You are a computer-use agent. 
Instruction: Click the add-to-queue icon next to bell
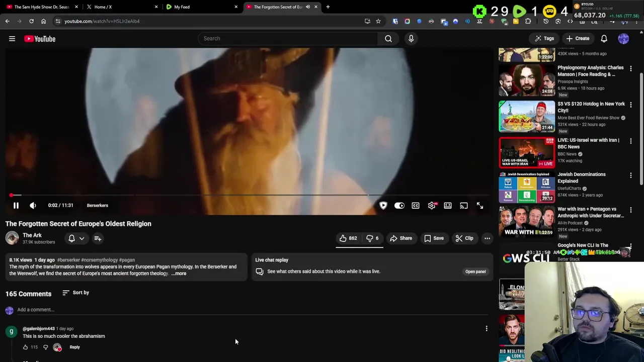pos(98,238)
